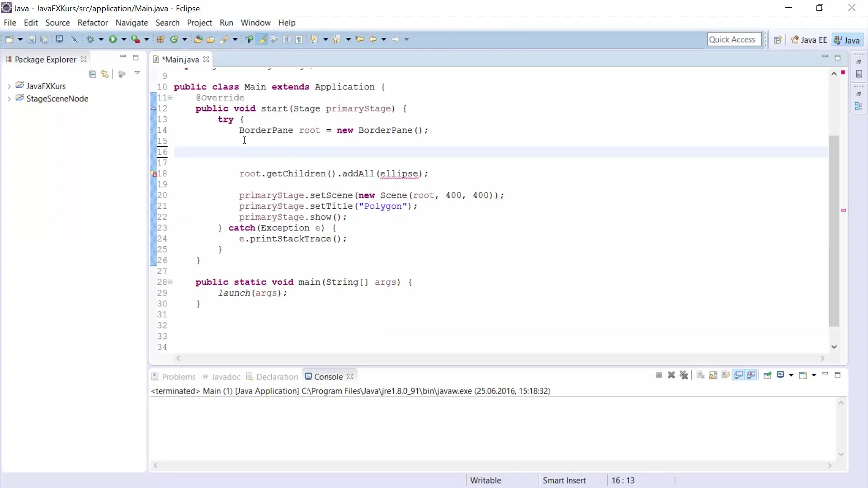Click the Debug bug icon
This screenshot has width=868, height=488.
[90, 39]
